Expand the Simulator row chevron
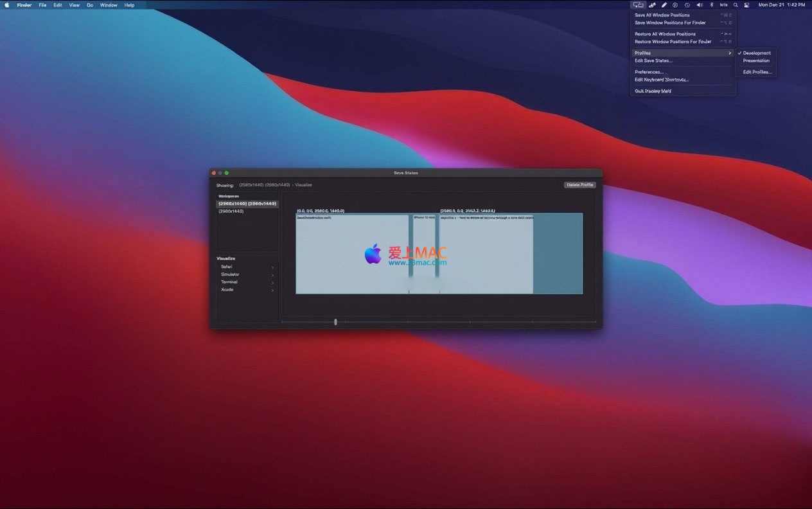Screen dimensions: 812x509 (272, 275)
